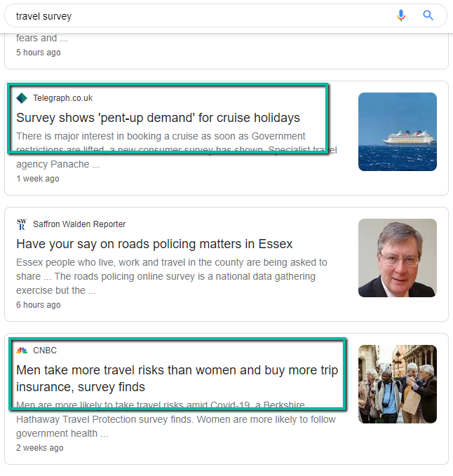Screen dimensions: 453x476
Task: Click the Hathaway Travel Protection snippet text
Action: pyautogui.click(x=176, y=419)
